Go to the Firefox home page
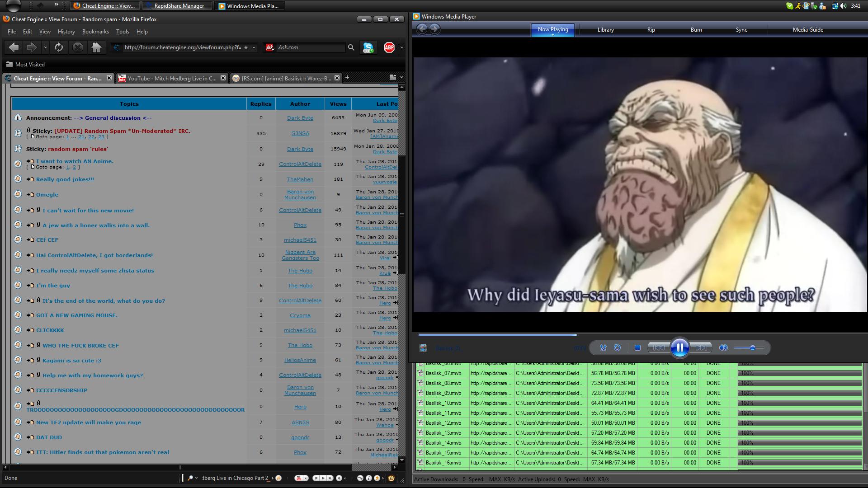This screenshot has width=868, height=488. coord(96,47)
